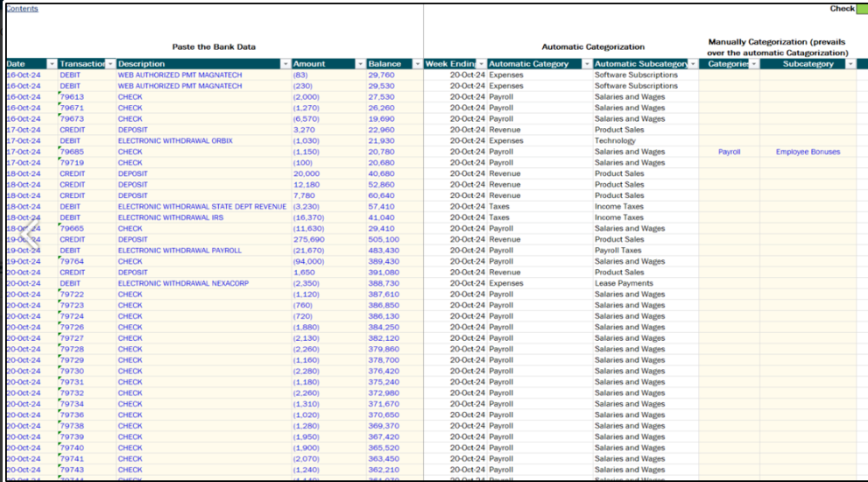Viewport: 868px width, 482px height.
Task: Open the Automatic Subcategory filter dropdown
Action: [693, 64]
